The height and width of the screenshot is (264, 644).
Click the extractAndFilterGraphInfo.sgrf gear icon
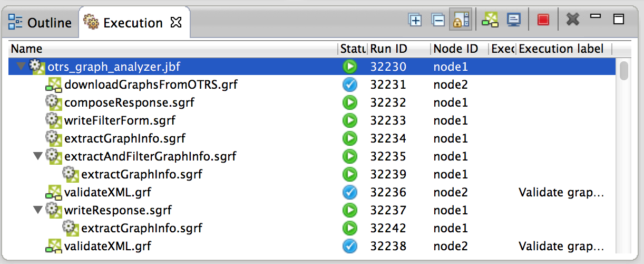coord(53,156)
